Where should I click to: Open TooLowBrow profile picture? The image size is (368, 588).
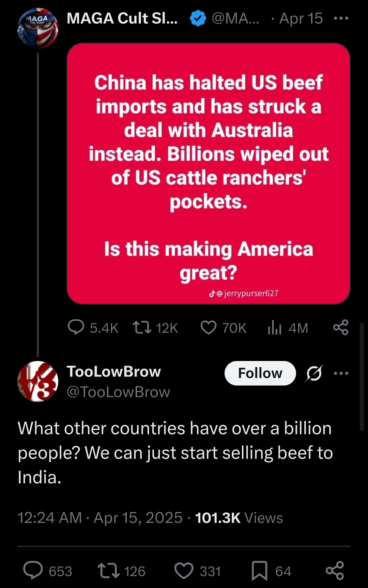point(37,381)
